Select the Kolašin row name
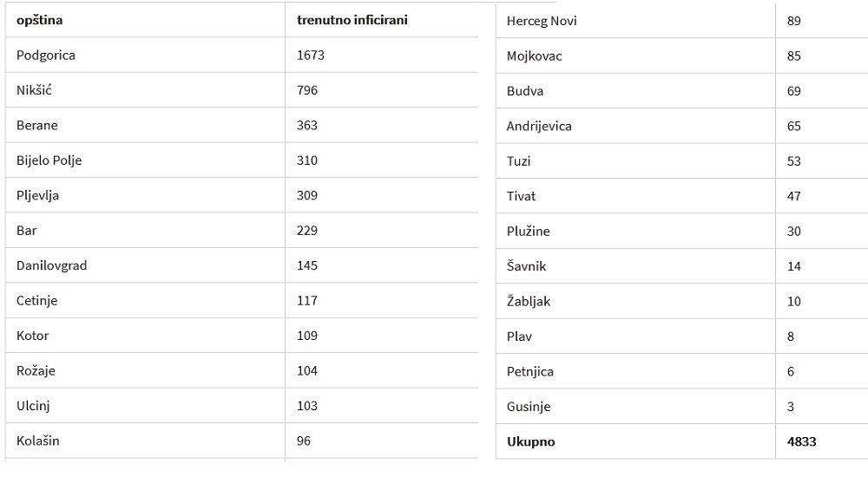This screenshot has width=868, height=477. click(37, 441)
